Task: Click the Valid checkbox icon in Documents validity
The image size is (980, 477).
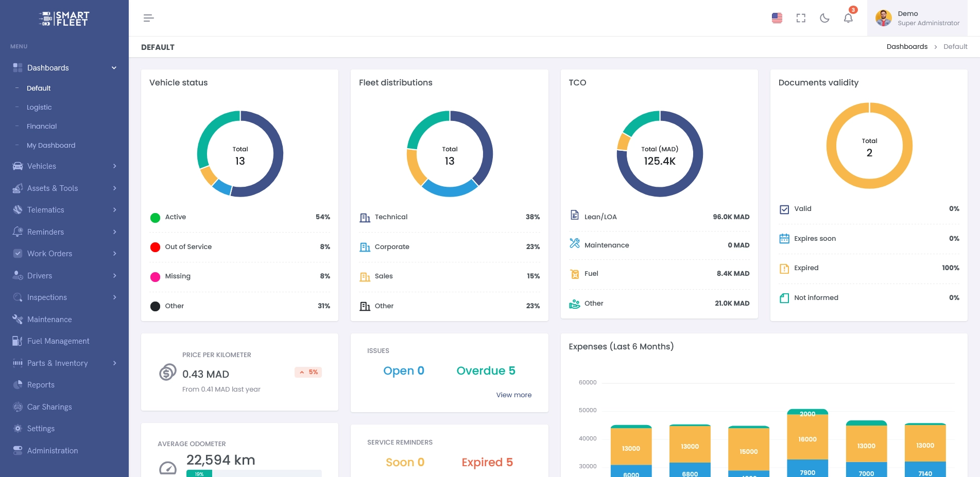Action: click(784, 209)
